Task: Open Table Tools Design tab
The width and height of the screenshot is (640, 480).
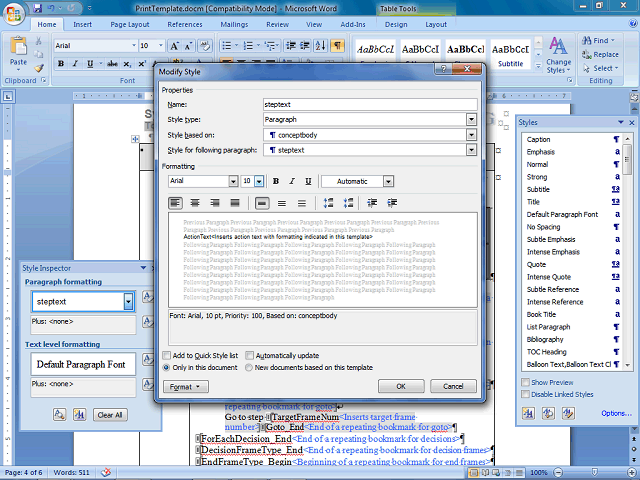Action: coord(396,24)
